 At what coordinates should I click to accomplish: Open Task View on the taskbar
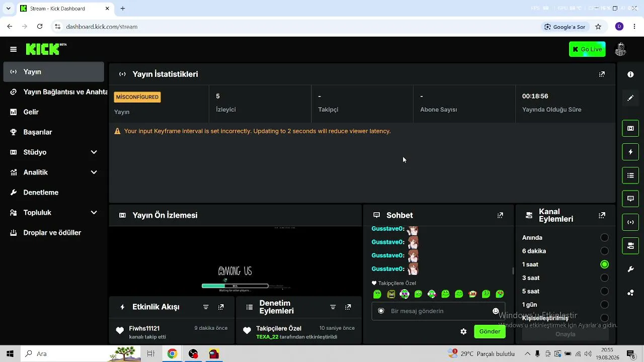(150, 354)
